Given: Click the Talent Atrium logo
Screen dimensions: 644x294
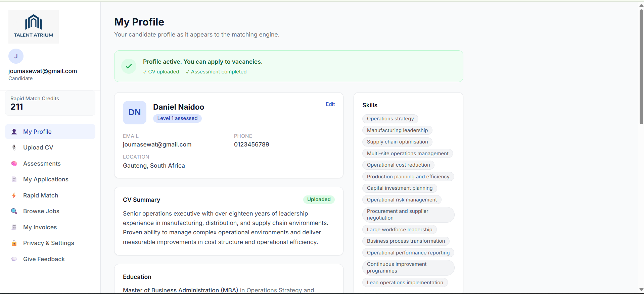Looking at the screenshot, I should [34, 27].
